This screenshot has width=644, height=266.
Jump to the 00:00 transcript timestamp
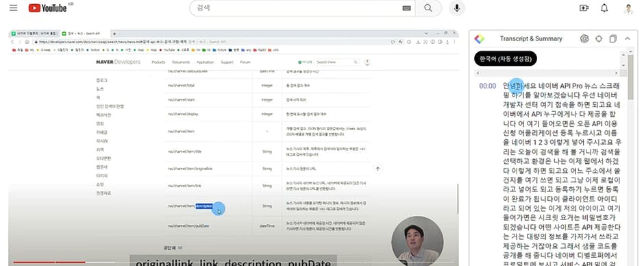click(487, 86)
